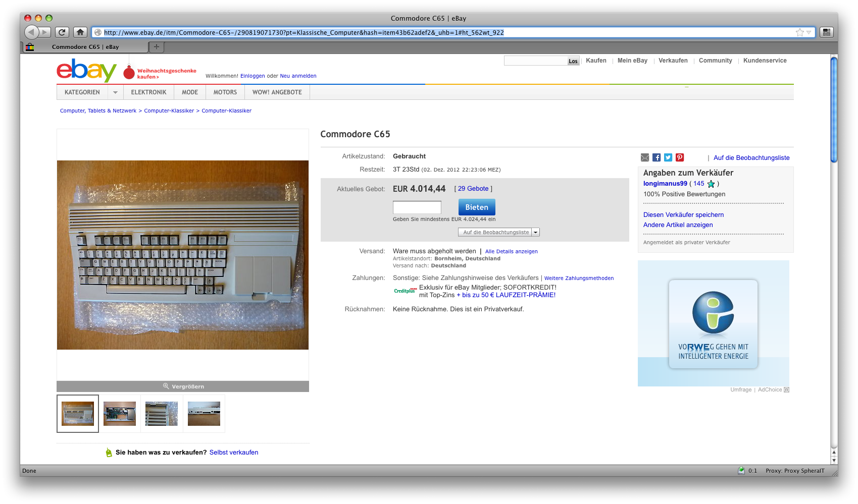The image size is (858, 504).
Task: Select the Commodore C65 | eBay tab
Action: coord(85,47)
